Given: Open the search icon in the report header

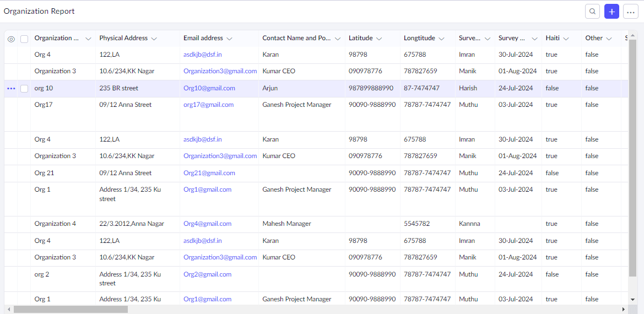Looking at the screenshot, I should pyautogui.click(x=592, y=12).
